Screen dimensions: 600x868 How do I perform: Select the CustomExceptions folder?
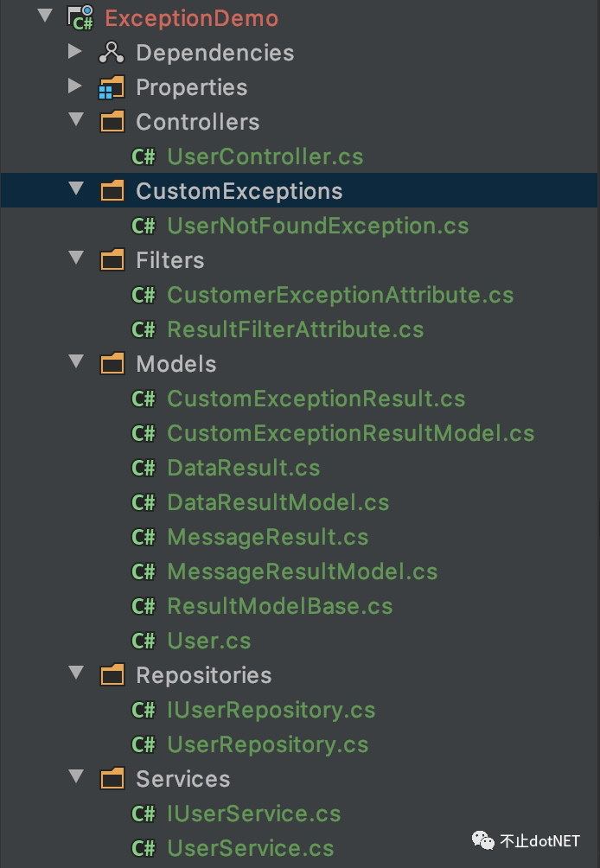click(x=239, y=191)
